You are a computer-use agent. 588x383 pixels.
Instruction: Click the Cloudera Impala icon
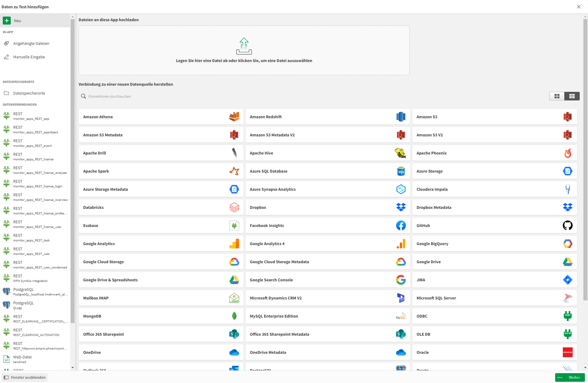pos(567,189)
